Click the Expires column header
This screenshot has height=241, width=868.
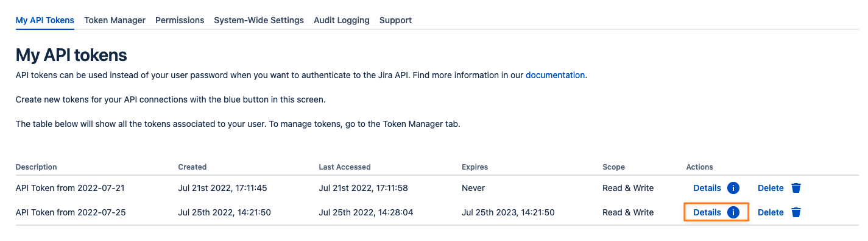pos(475,167)
